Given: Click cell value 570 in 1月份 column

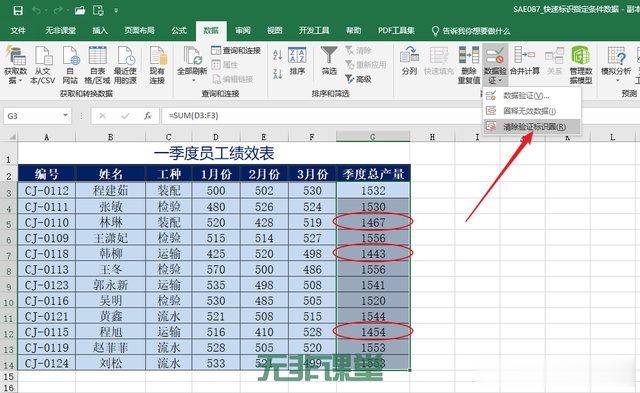Looking at the screenshot, I should point(216,269).
